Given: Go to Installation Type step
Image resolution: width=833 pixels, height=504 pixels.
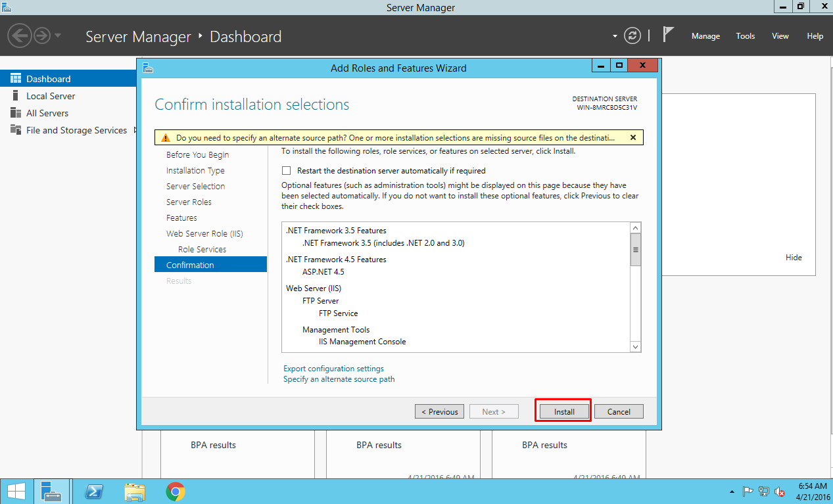Looking at the screenshot, I should click(x=195, y=170).
